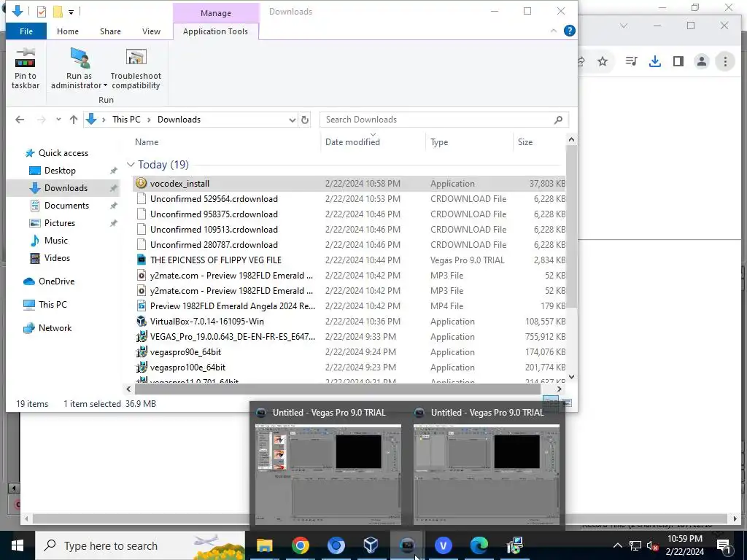Open address bar history dropdown

[292, 120]
